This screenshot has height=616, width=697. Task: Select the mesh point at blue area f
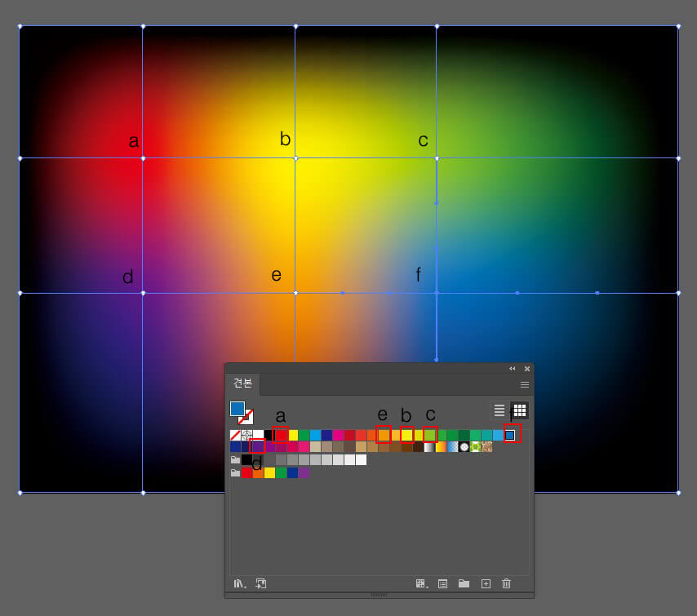click(x=437, y=293)
